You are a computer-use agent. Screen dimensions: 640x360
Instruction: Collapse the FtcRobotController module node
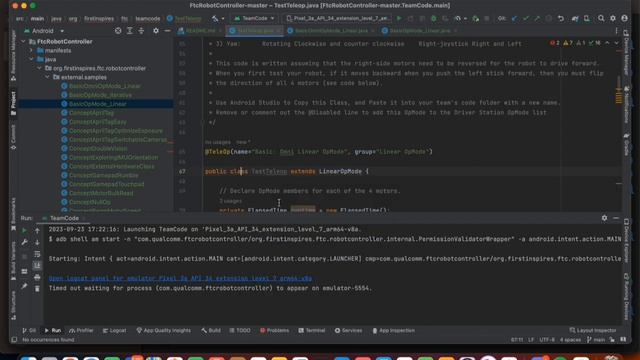(23, 42)
